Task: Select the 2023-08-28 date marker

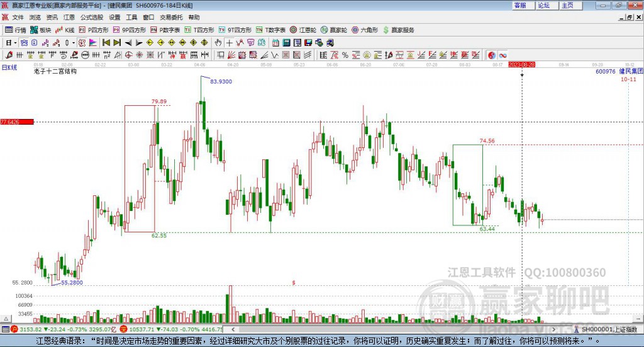Action: tap(521, 64)
